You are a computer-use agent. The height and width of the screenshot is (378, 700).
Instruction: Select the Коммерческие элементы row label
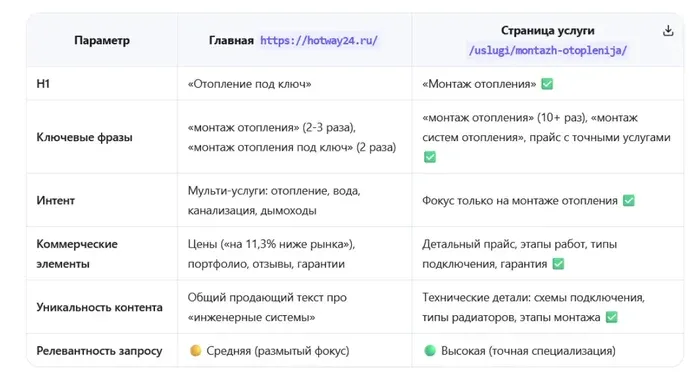click(x=77, y=254)
